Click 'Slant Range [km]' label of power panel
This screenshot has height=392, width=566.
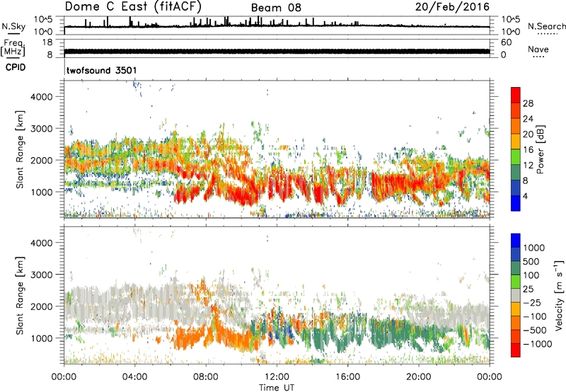[x=20, y=149]
